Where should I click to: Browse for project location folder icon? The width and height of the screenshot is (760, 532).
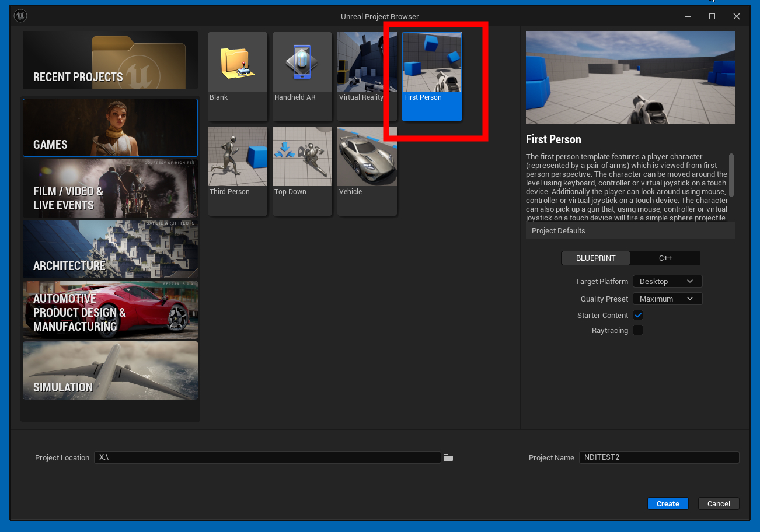point(448,457)
